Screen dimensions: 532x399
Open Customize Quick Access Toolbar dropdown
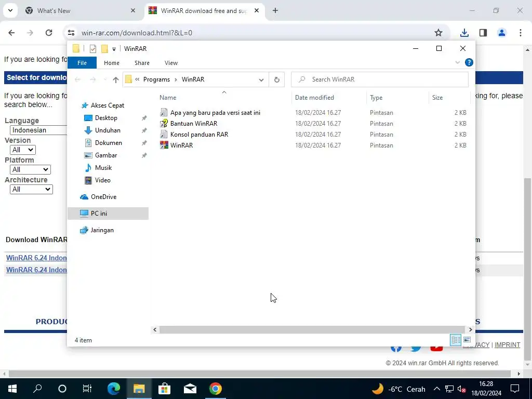tap(114, 49)
